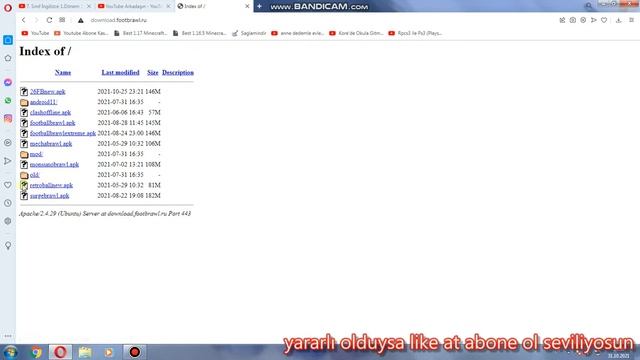This screenshot has width=640, height=360.
Task: Open sidebar three-dots setup menu
Action: (8, 336)
